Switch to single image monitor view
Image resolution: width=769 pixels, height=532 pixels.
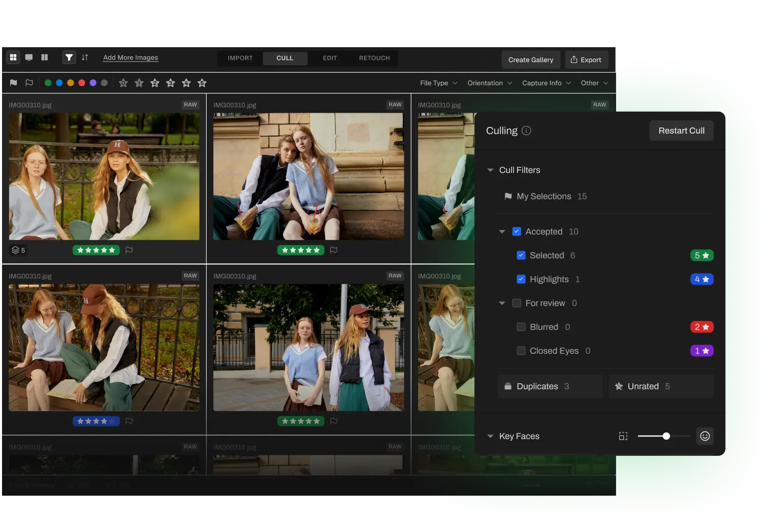pos(29,57)
